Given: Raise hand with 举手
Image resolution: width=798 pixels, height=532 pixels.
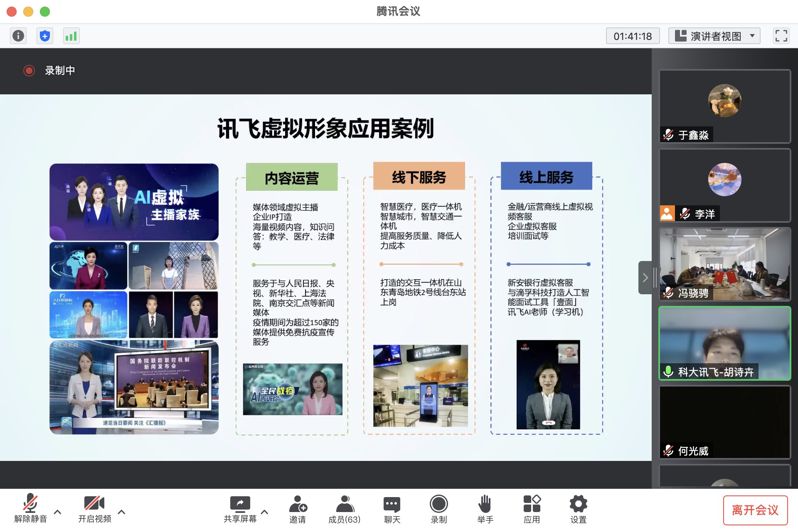Looking at the screenshot, I should pos(485,509).
